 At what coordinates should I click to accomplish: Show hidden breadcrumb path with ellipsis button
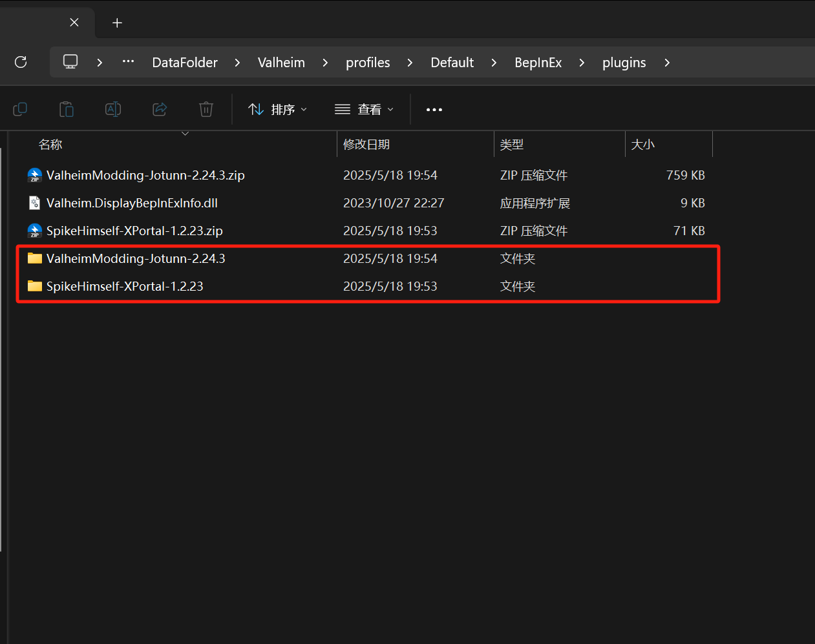coord(128,62)
